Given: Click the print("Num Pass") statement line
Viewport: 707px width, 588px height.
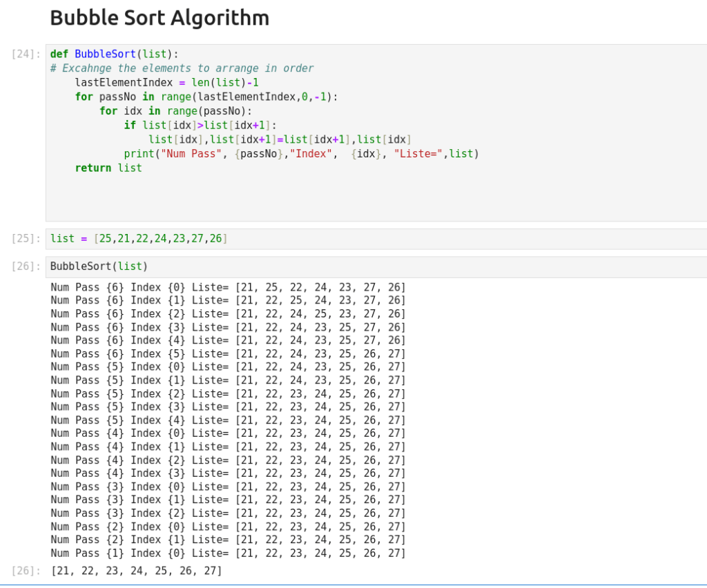Looking at the screenshot, I should click(x=301, y=154).
